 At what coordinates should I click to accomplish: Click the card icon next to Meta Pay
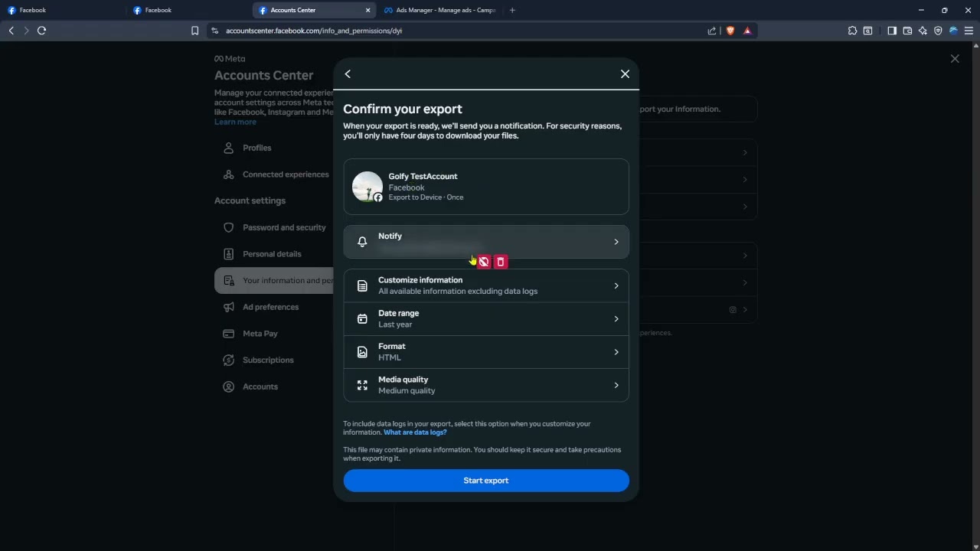click(x=228, y=334)
